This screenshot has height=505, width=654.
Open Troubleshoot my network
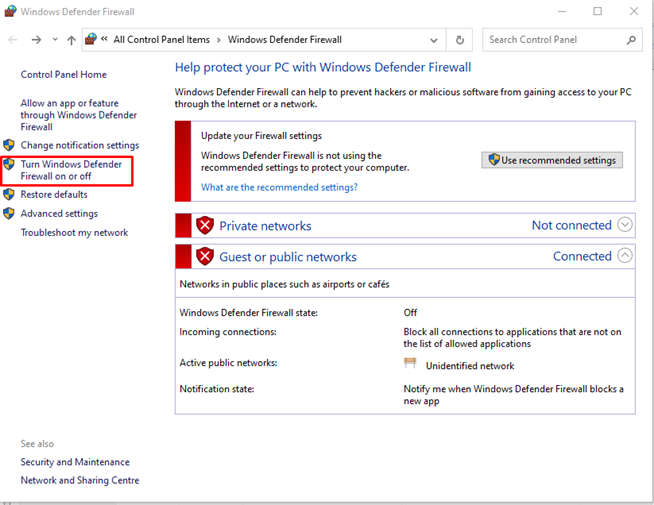pos(74,233)
